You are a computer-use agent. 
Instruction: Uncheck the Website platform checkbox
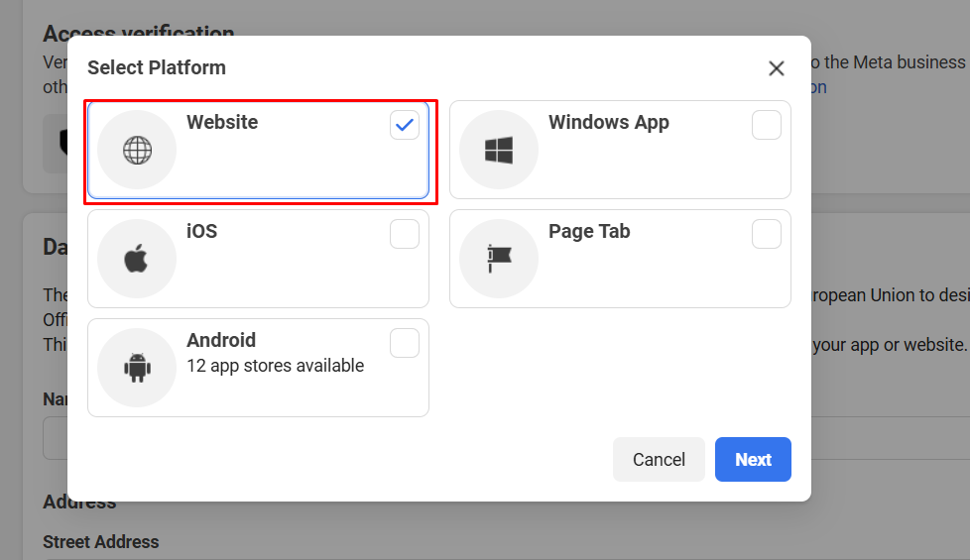click(405, 125)
